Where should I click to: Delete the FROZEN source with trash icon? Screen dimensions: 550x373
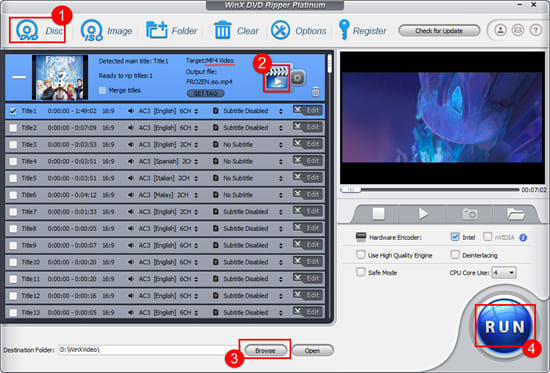tap(315, 92)
